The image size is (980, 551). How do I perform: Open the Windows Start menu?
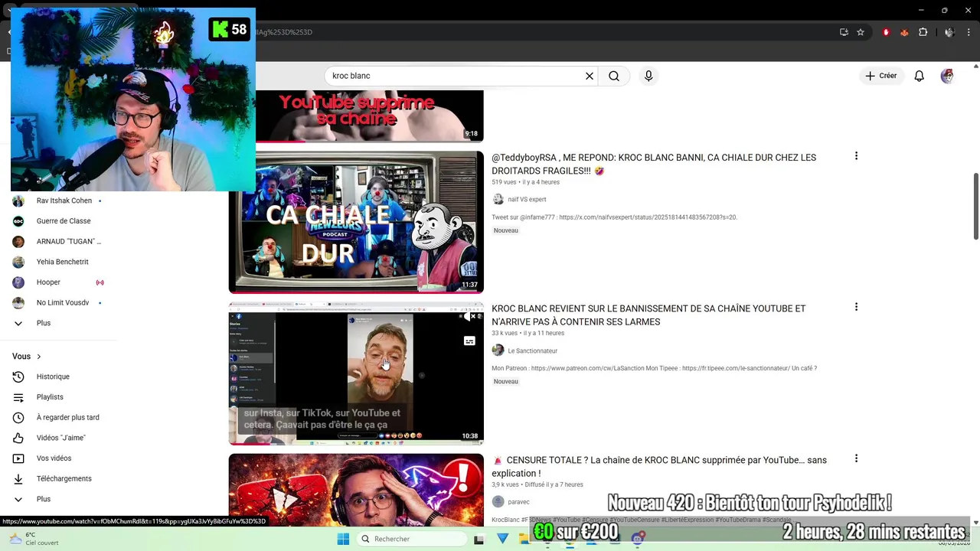point(343,539)
